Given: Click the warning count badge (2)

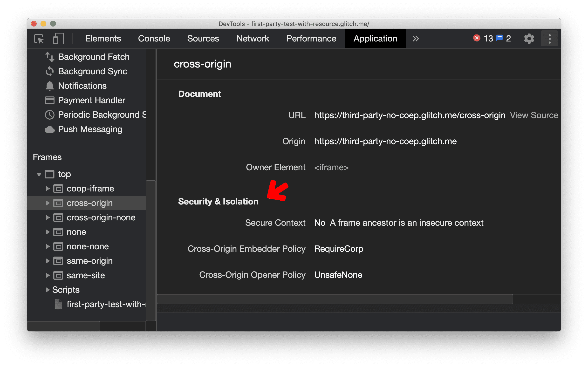Looking at the screenshot, I should (507, 39).
